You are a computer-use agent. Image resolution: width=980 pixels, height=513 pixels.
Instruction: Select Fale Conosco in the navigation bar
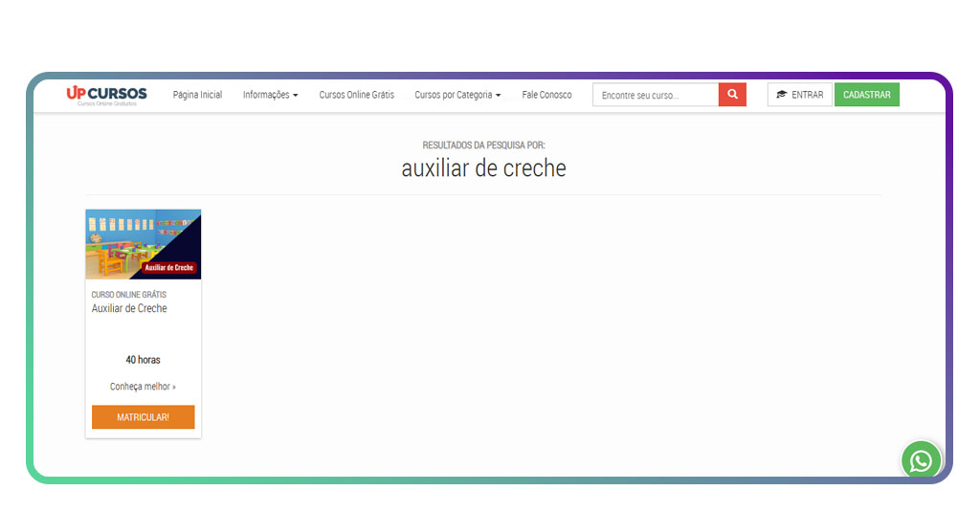546,95
